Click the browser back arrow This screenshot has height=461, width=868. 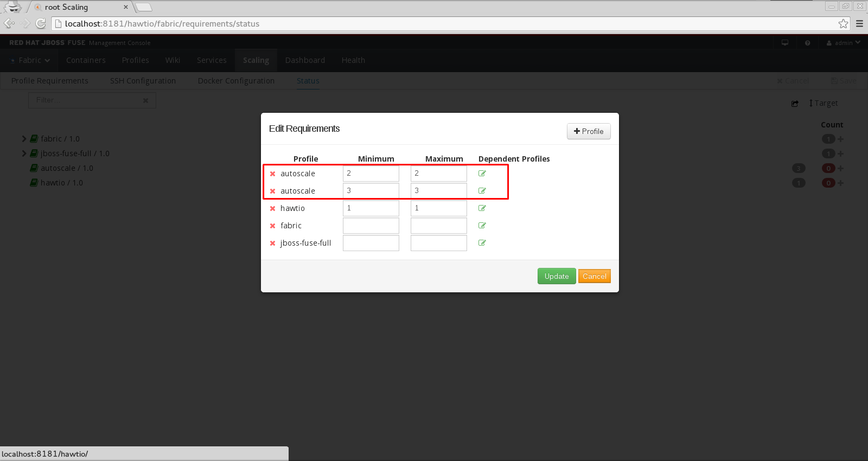pos(9,23)
